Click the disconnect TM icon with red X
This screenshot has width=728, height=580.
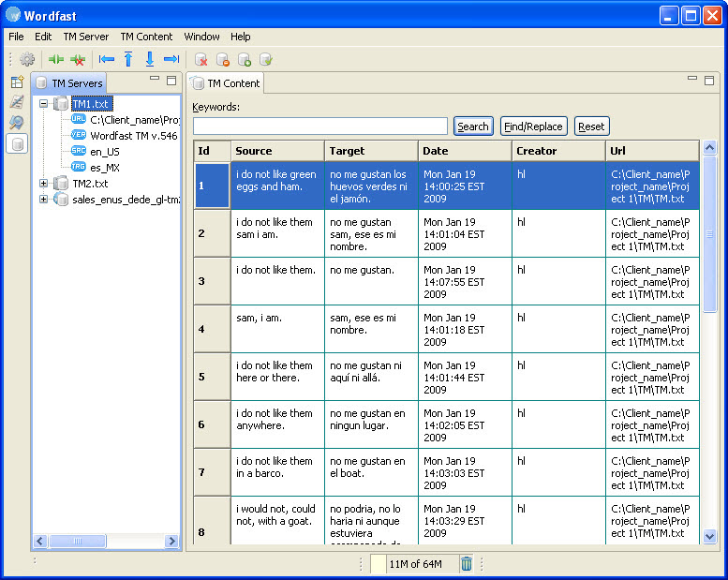pos(78,59)
